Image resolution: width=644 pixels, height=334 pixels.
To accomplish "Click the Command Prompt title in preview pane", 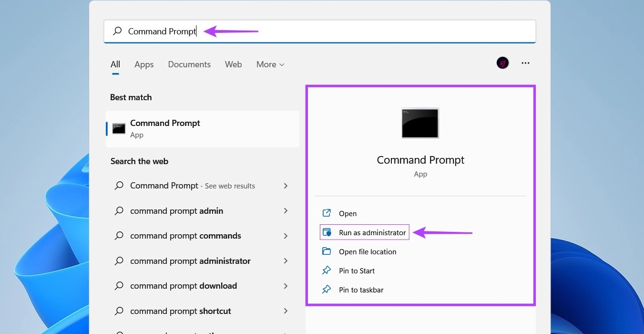I will tap(420, 160).
